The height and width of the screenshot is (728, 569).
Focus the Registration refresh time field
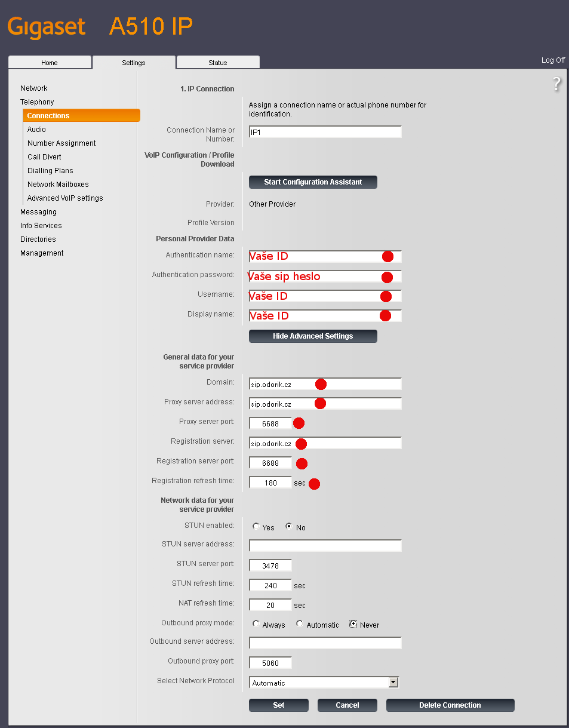270,483
